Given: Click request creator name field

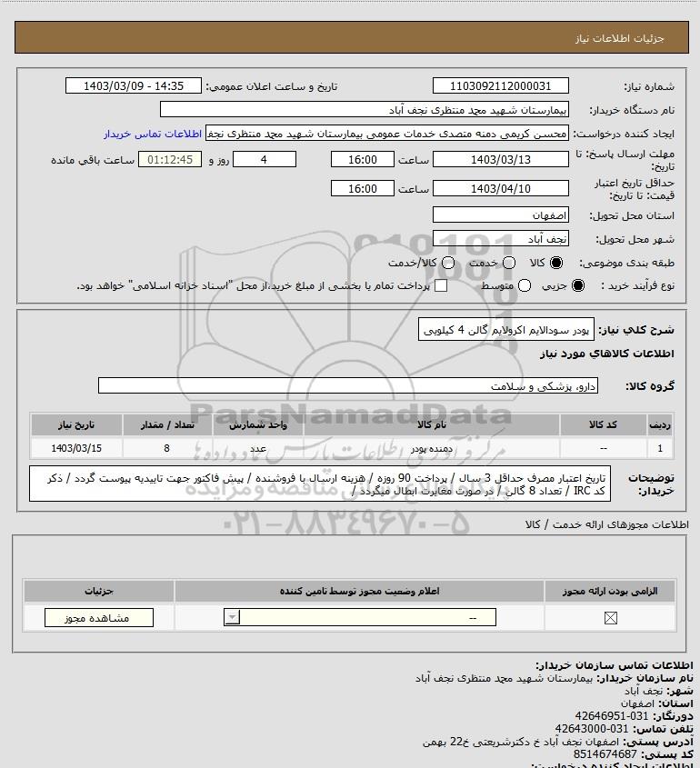Looking at the screenshot, I should click(x=387, y=134).
